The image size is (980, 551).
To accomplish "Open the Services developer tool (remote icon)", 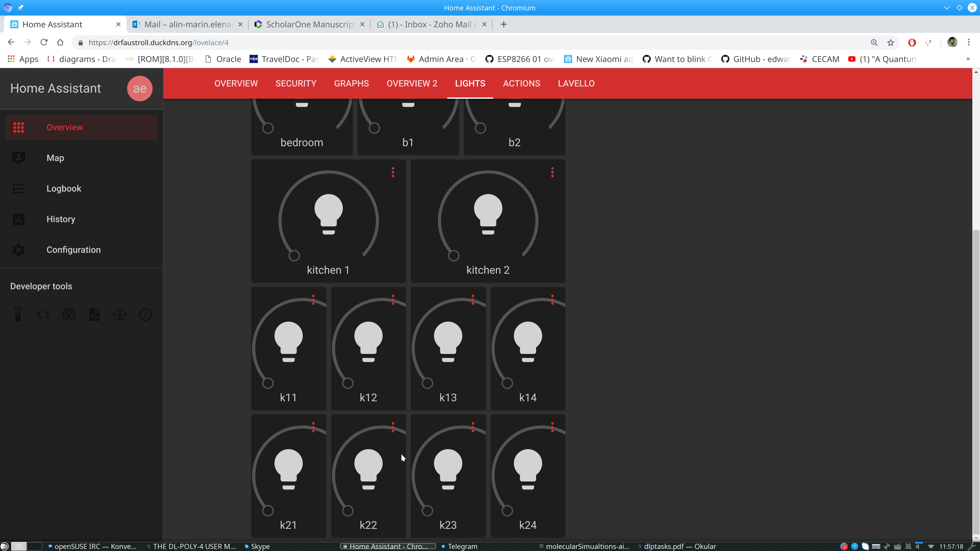I will point(18,315).
